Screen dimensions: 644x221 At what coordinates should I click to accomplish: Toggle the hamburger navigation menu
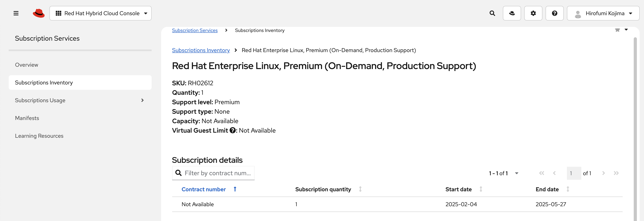[x=16, y=13]
